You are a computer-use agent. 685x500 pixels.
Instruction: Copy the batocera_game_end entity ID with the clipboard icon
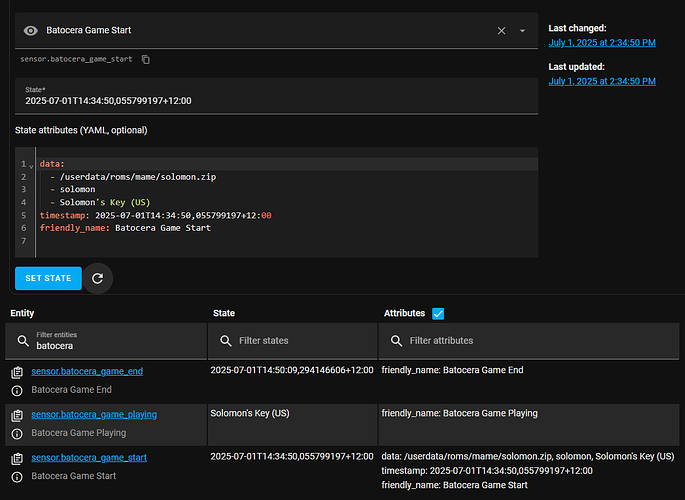tap(17, 372)
